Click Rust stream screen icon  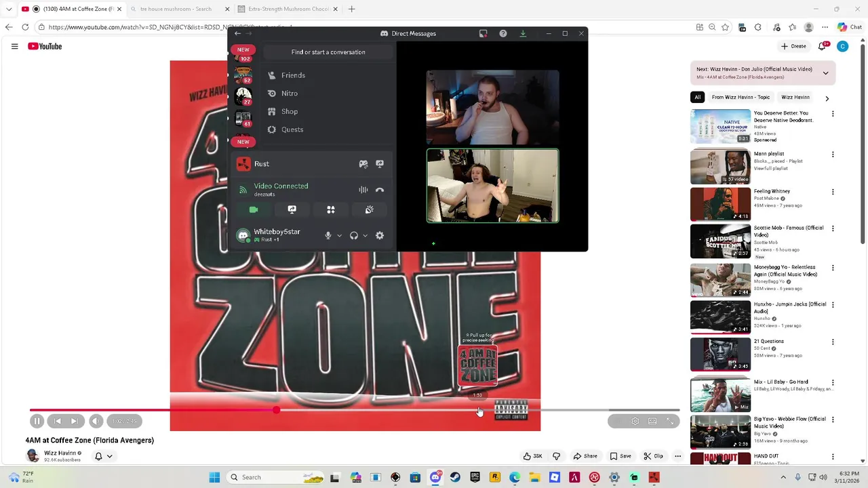(380, 164)
